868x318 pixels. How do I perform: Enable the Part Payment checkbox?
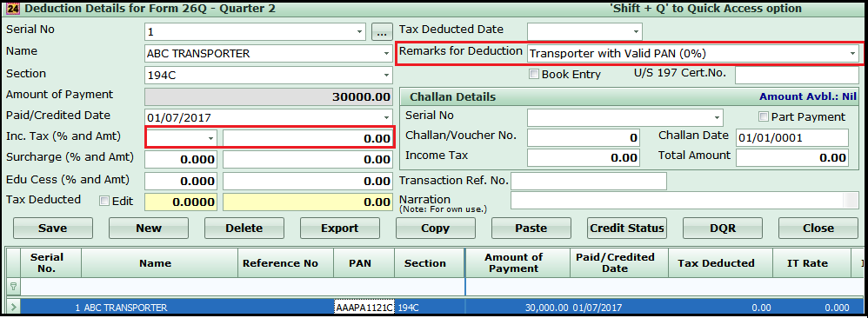tap(764, 116)
